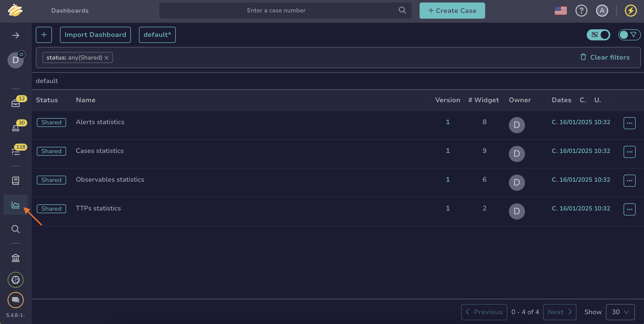Open Alerts statistics owner D avatar
Screen dimensions: 644x324
point(517,125)
